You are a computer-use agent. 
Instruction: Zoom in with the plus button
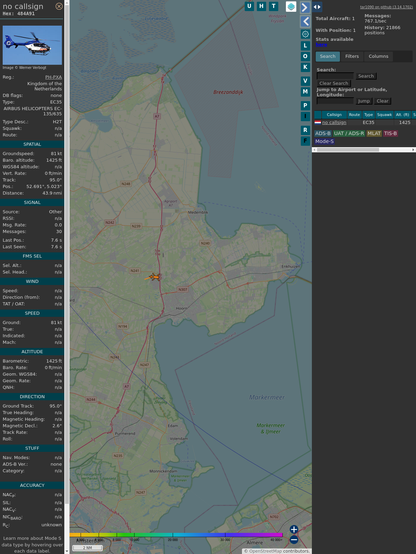294,529
